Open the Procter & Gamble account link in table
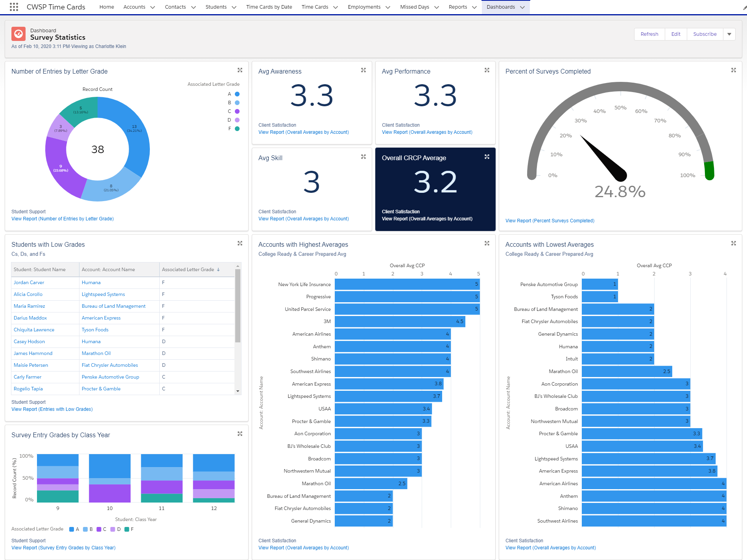The width and height of the screenshot is (747, 560). click(x=101, y=389)
